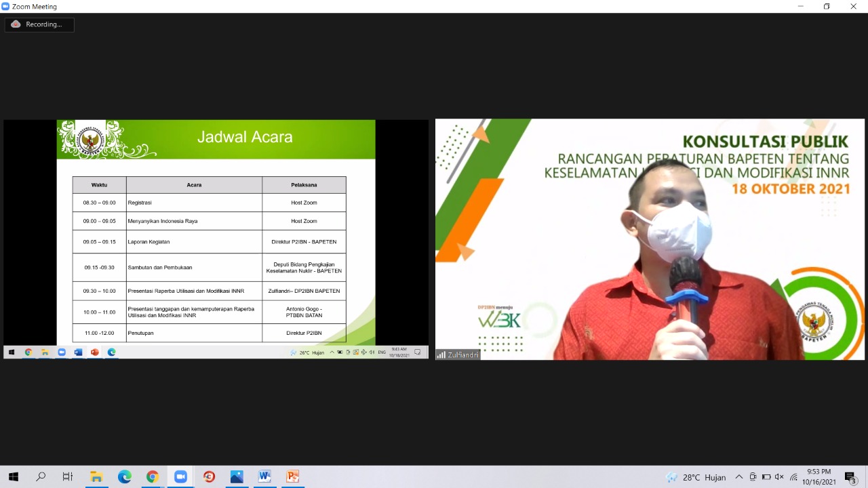The width and height of the screenshot is (868, 488).
Task: Restore down the Zoom Meeting window
Action: pyautogui.click(x=827, y=6)
